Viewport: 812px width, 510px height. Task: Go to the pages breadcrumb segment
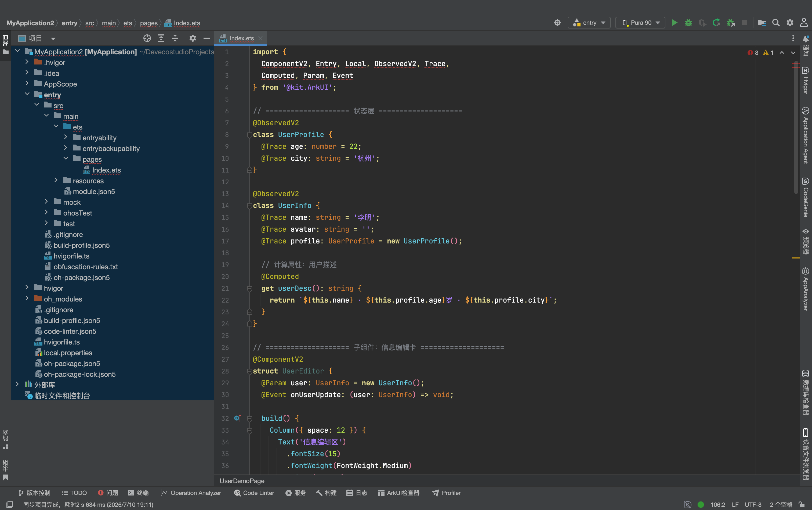click(149, 23)
